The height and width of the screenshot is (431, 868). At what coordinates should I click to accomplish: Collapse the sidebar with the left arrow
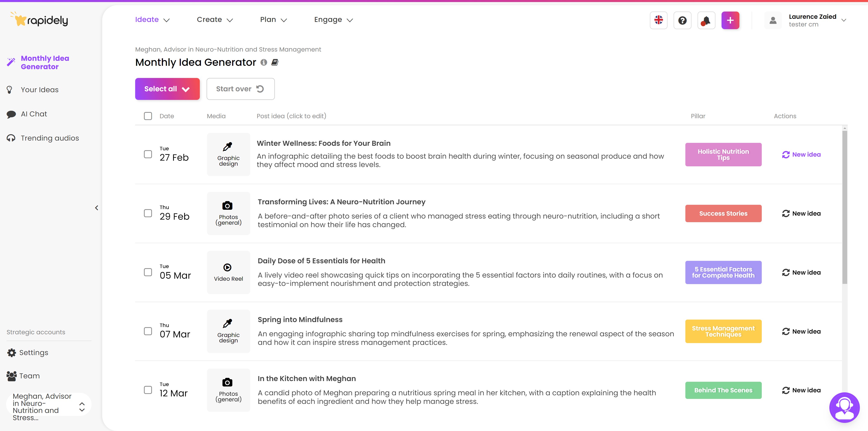[97, 208]
